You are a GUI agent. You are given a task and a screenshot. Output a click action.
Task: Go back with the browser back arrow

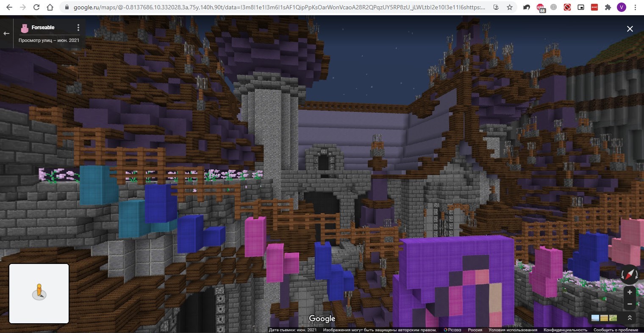(9, 7)
